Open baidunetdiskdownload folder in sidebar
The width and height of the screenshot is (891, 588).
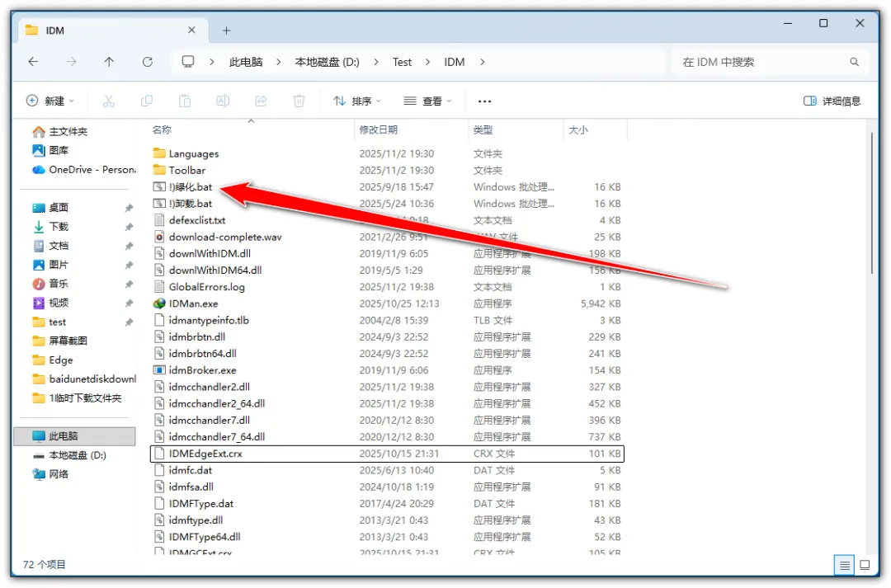point(83,379)
